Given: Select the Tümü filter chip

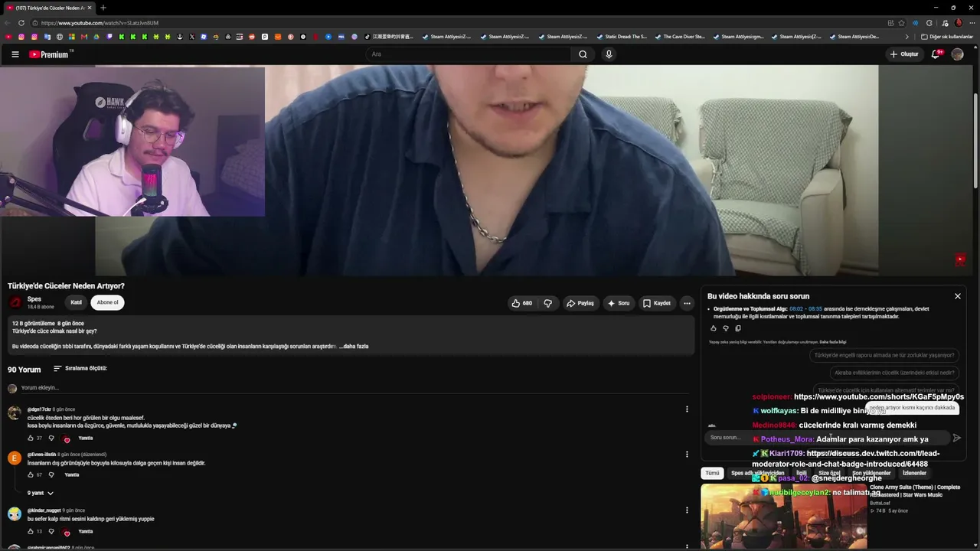Looking at the screenshot, I should tap(712, 474).
